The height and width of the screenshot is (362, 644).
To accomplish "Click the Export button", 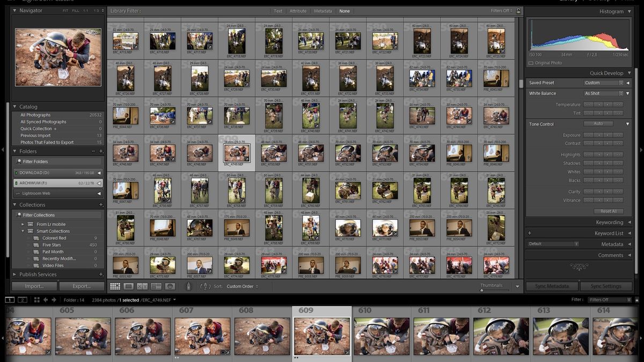I will (82, 286).
